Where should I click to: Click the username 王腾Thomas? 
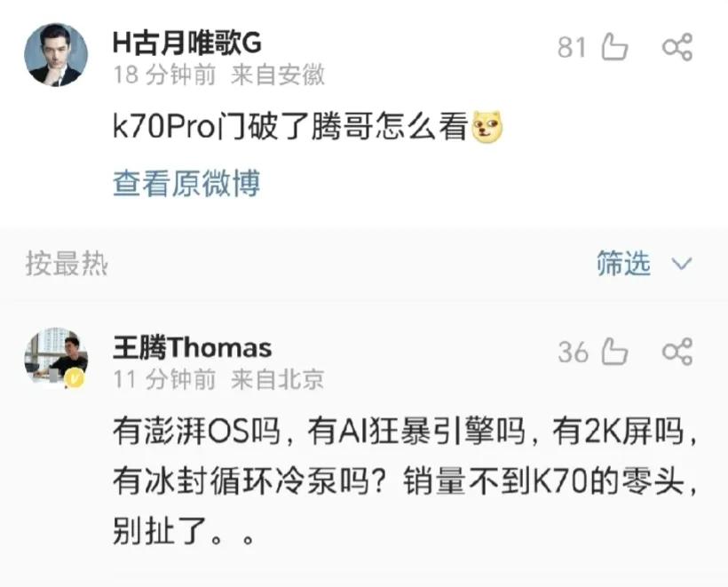pos(193,348)
